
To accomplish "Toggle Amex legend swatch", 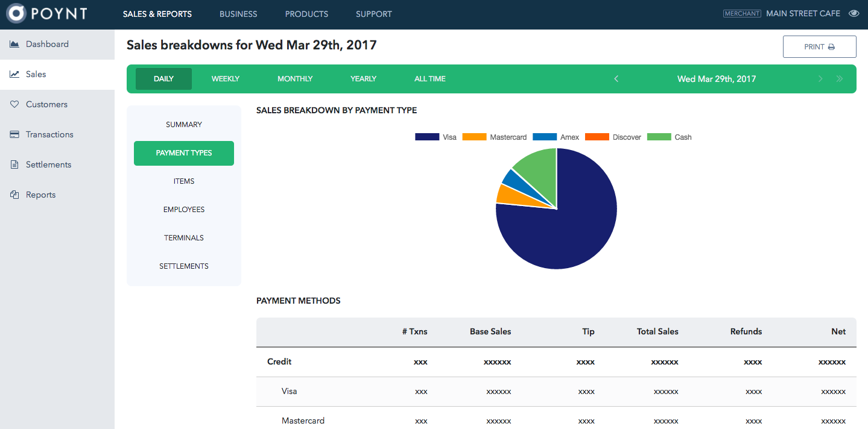I will (545, 137).
